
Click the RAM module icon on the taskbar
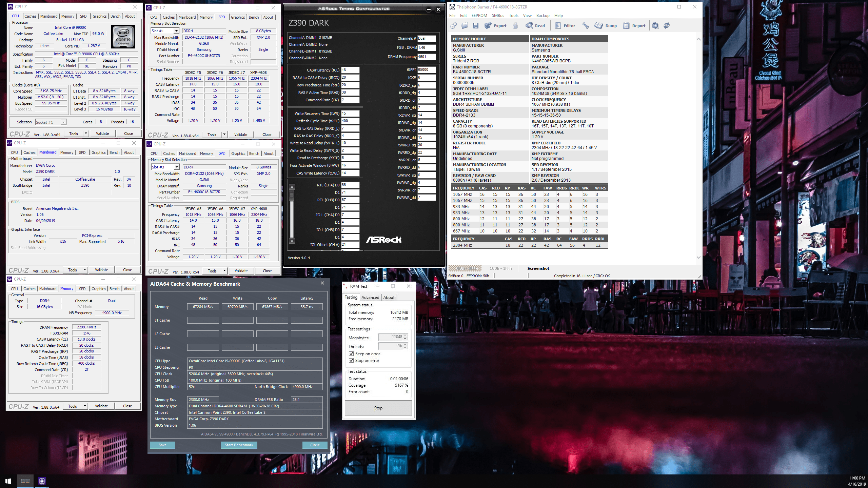tap(25, 481)
